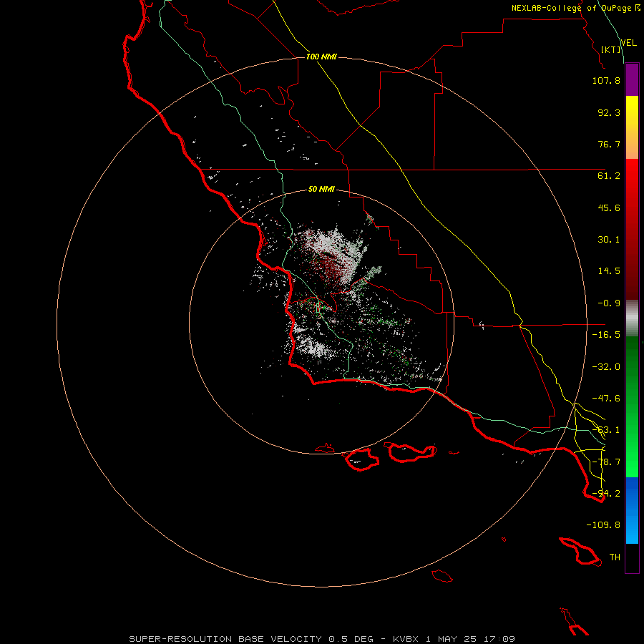
Task: Click the purple segment of the color bar
Action: [632, 79]
